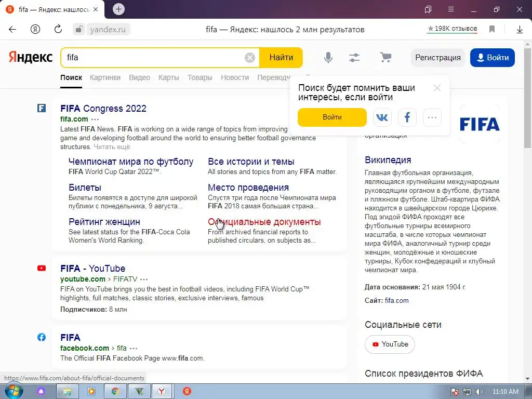Image resolution: width=532 pixels, height=399 pixels.
Task: Dismiss the login suggestion popup with X
Action: pos(437,88)
